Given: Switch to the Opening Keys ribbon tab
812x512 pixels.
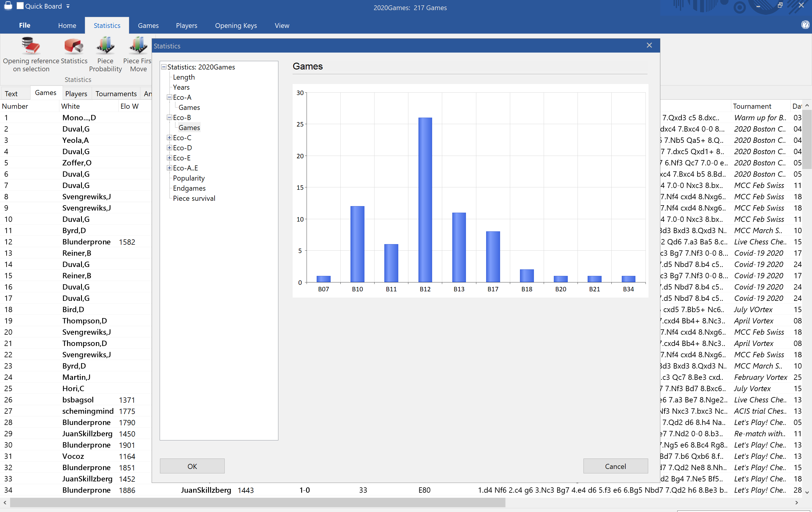Looking at the screenshot, I should click(236, 26).
